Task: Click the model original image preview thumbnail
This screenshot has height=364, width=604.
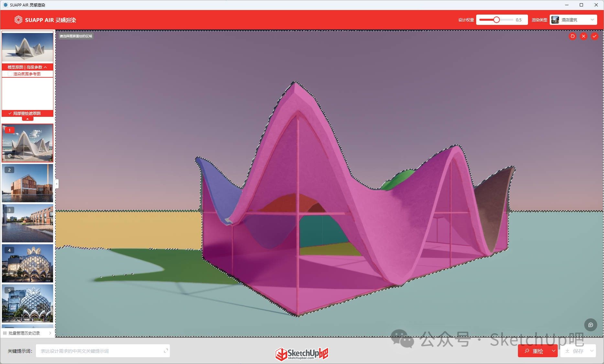Action: coord(27,47)
